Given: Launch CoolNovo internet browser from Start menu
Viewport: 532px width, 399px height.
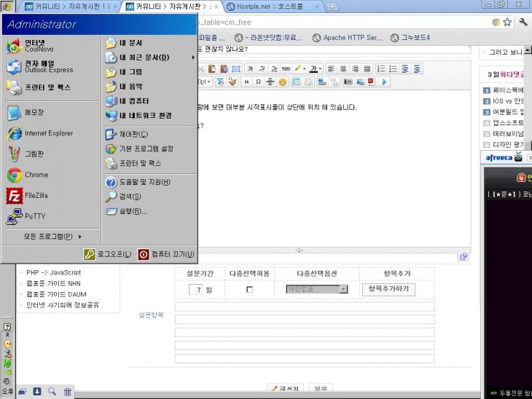Looking at the screenshot, I should click(x=31, y=46).
